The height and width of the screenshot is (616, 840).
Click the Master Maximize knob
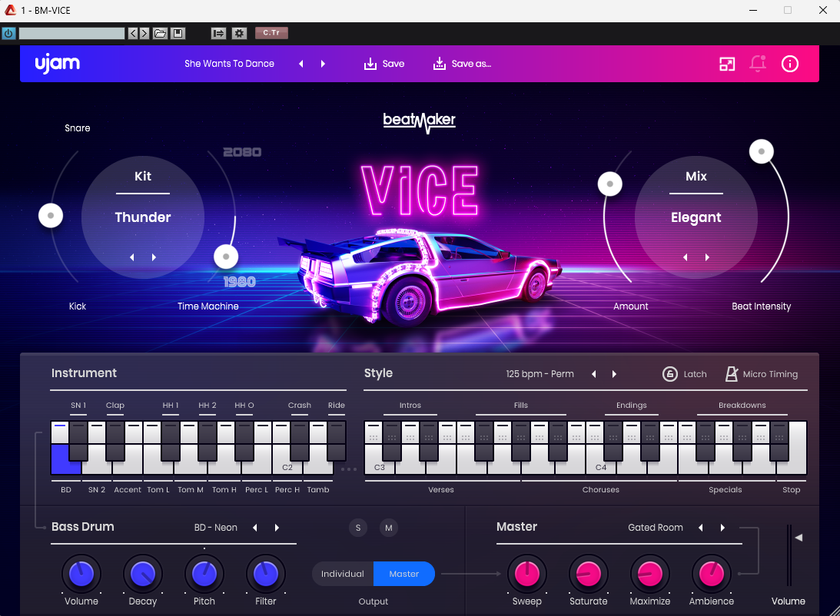coord(650,574)
